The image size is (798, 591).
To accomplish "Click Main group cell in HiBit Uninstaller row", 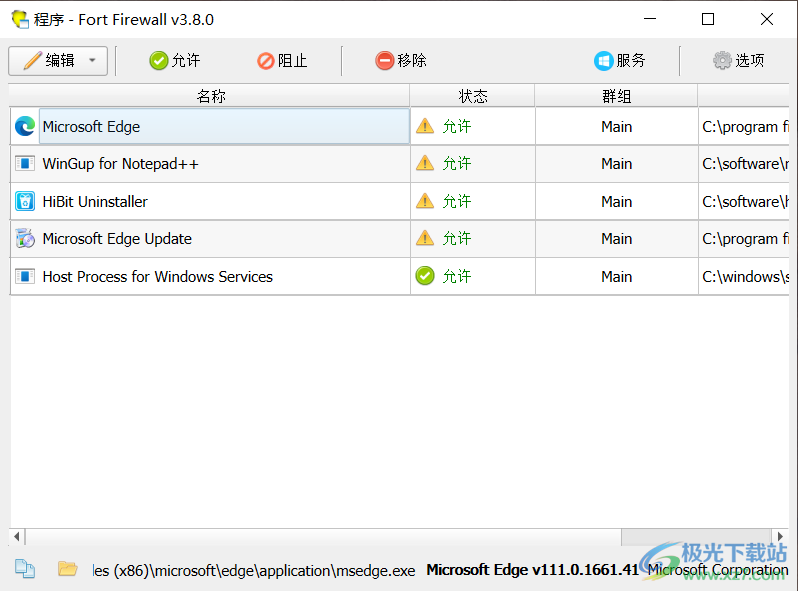I will (x=616, y=202).
